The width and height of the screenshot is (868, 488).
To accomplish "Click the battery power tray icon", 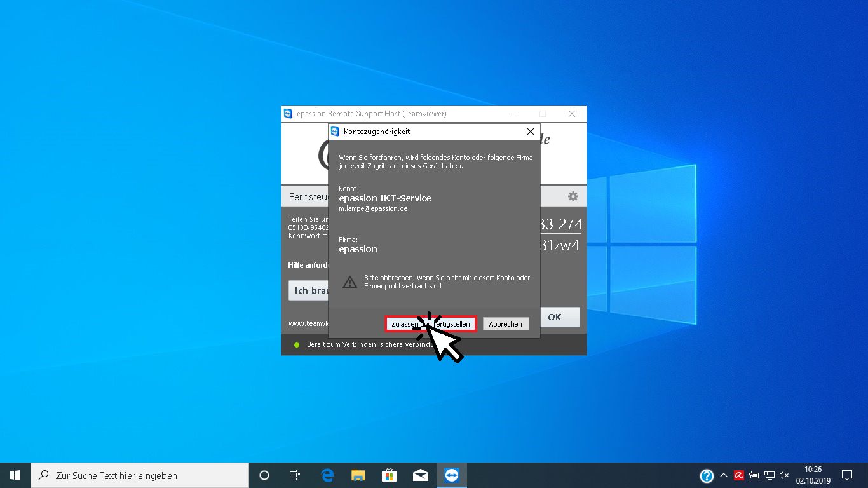I will [754, 475].
